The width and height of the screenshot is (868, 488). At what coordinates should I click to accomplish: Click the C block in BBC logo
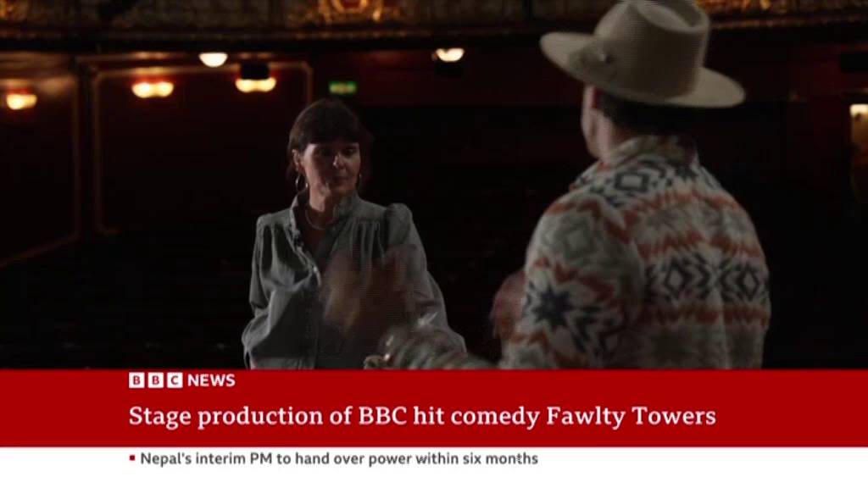(x=175, y=380)
